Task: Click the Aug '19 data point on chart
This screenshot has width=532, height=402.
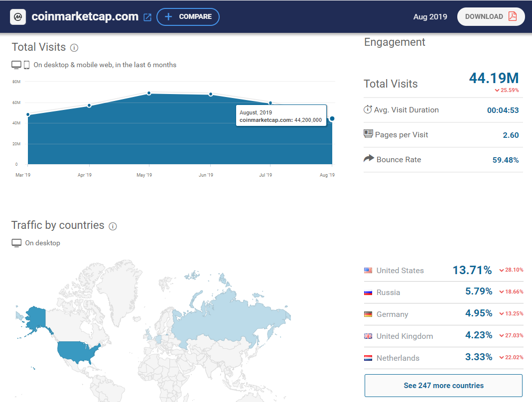Action: tap(332, 118)
